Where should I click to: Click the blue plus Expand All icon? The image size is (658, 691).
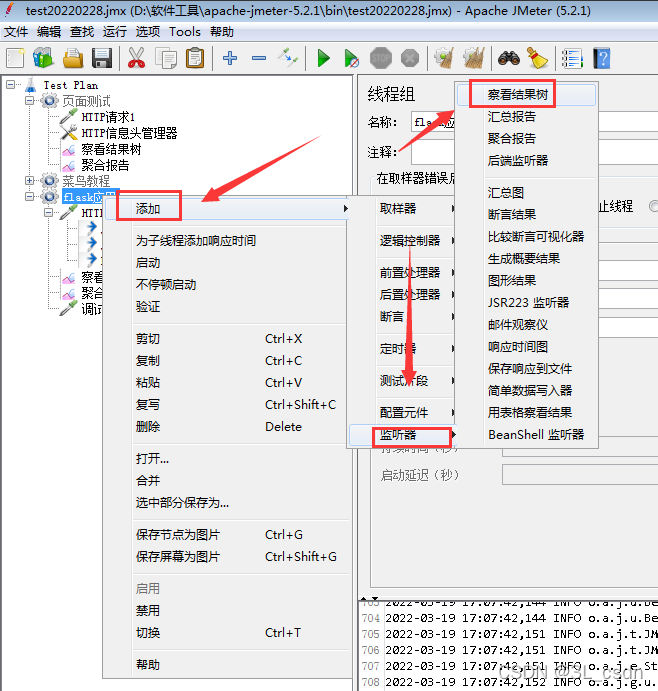tap(230, 58)
